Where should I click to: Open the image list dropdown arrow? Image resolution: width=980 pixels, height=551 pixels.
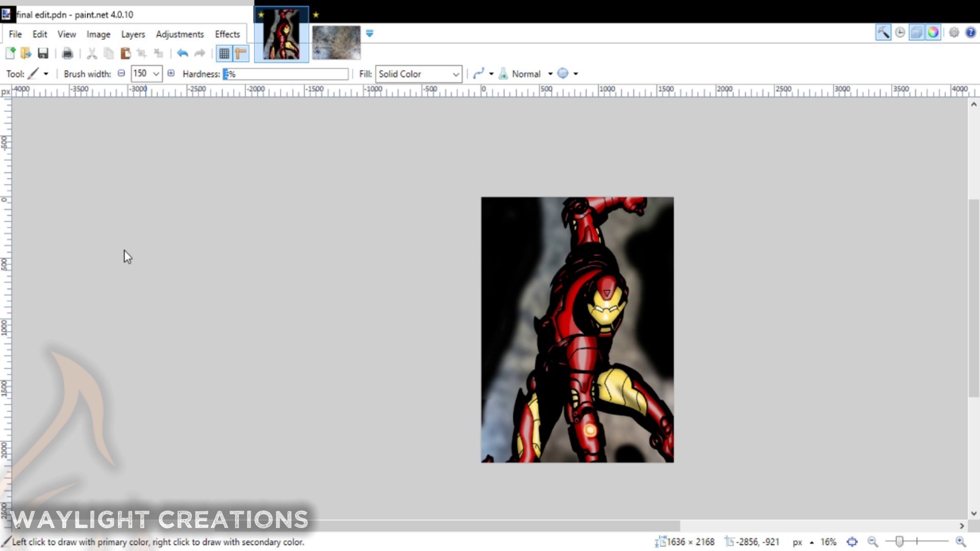(x=370, y=33)
